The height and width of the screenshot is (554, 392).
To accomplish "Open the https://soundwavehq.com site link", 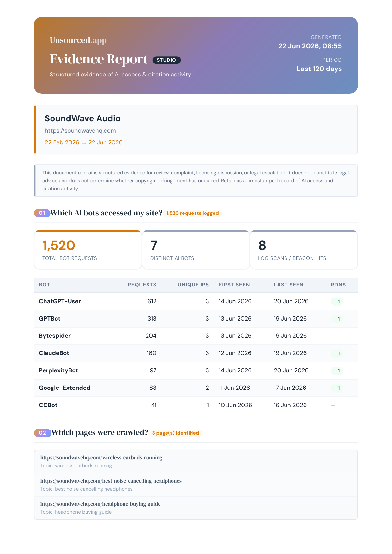I will pos(80,131).
